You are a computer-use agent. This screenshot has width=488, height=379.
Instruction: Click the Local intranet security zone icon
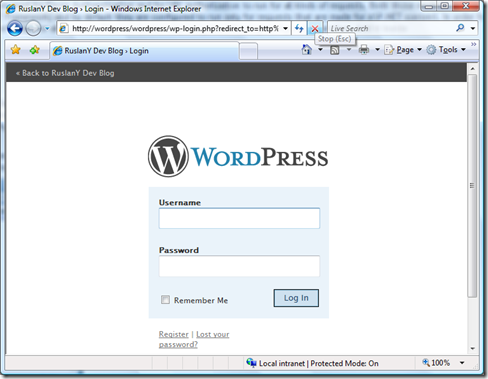[251, 363]
